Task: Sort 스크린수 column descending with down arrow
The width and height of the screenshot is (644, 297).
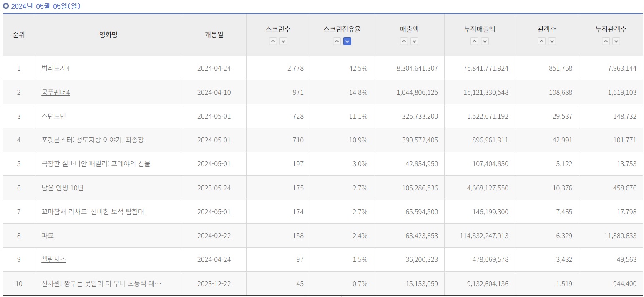Action: pyautogui.click(x=283, y=41)
